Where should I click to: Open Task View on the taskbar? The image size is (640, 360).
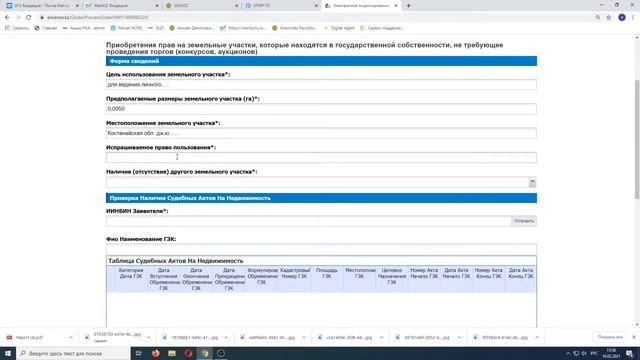[x=139, y=353]
